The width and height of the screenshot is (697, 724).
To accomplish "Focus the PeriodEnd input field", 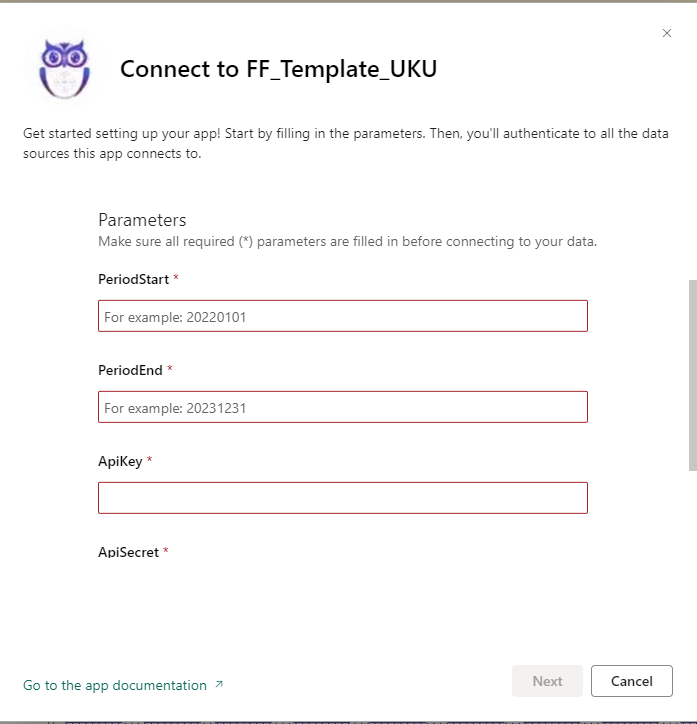I will click(342, 407).
